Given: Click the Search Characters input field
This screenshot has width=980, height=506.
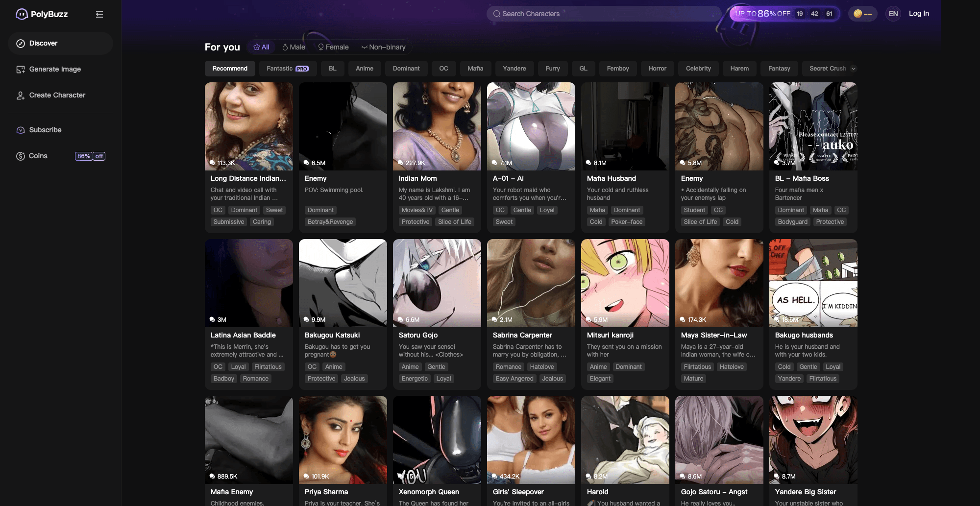Looking at the screenshot, I should 604,14.
